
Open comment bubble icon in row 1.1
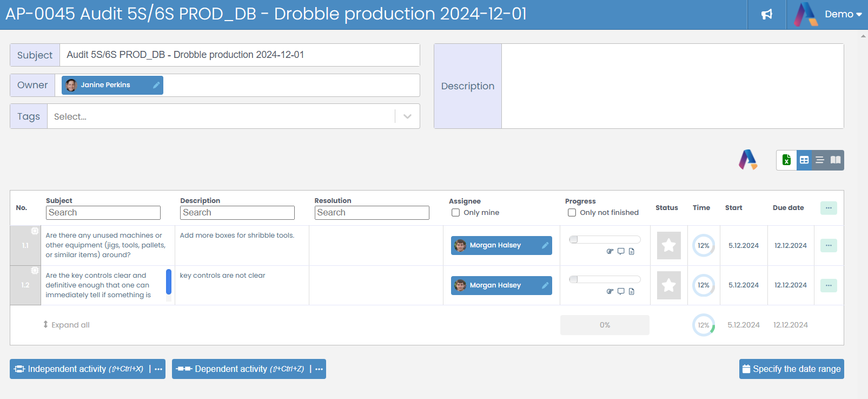(x=621, y=251)
